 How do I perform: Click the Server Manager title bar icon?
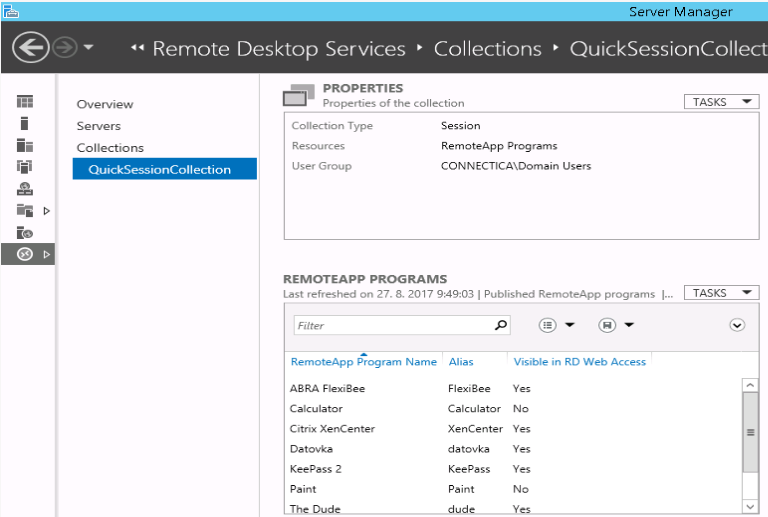pyautogui.click(x=10, y=11)
